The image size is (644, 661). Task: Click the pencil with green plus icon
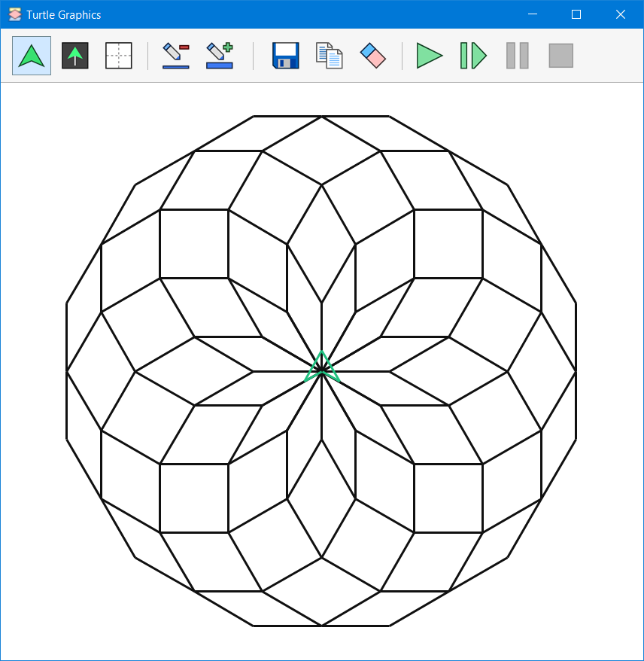click(220, 56)
